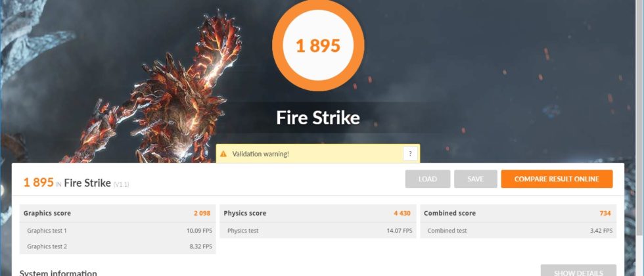
Task: Click the orange validation warning triangle icon
Action: (x=223, y=154)
